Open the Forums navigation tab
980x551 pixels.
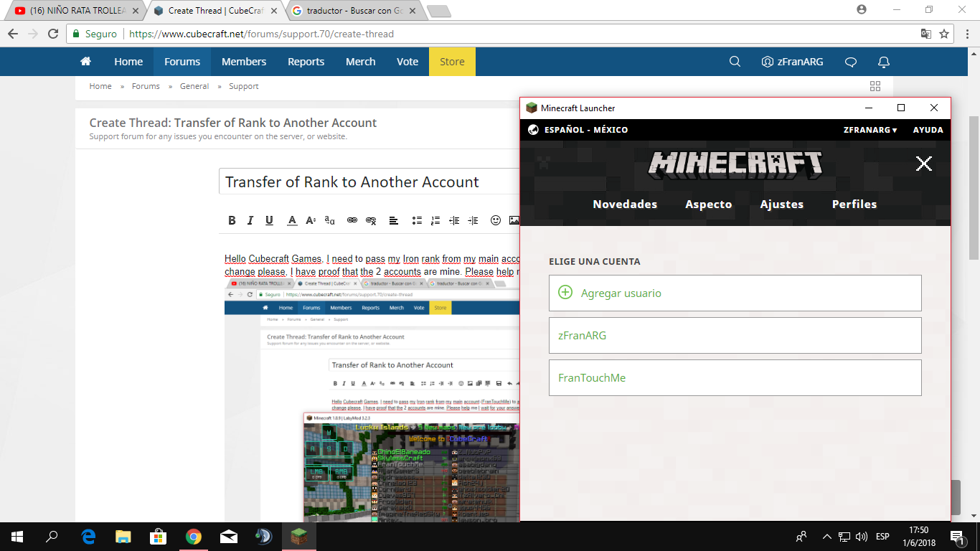(182, 62)
